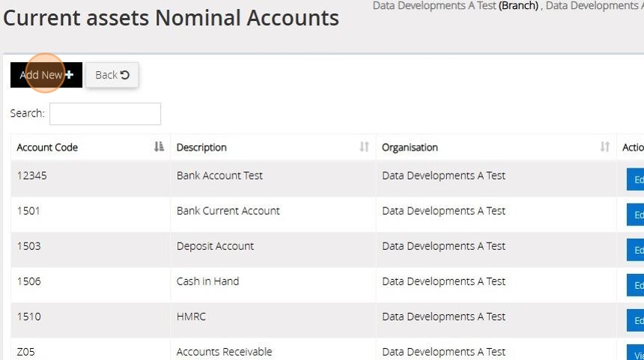The width and height of the screenshot is (644, 360).
Task: Click the Z05 Accounts Receivable action button
Action: (636, 354)
